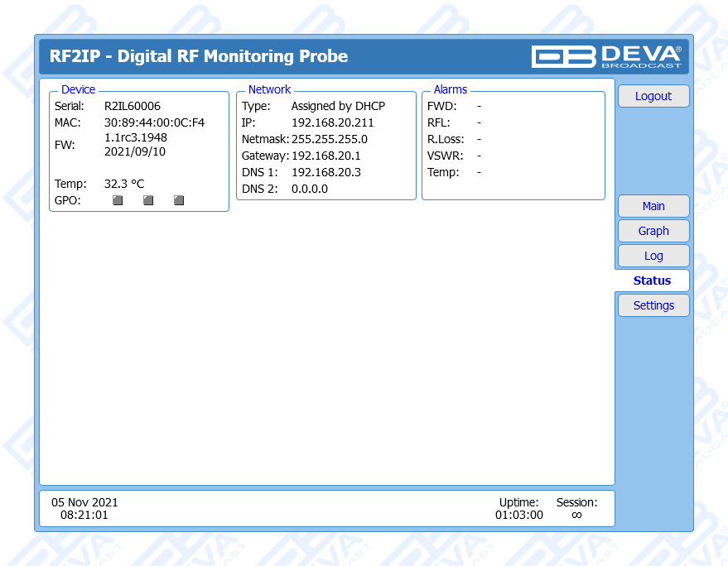Click the RF2IP page title
728x566 pixels.
199,56
